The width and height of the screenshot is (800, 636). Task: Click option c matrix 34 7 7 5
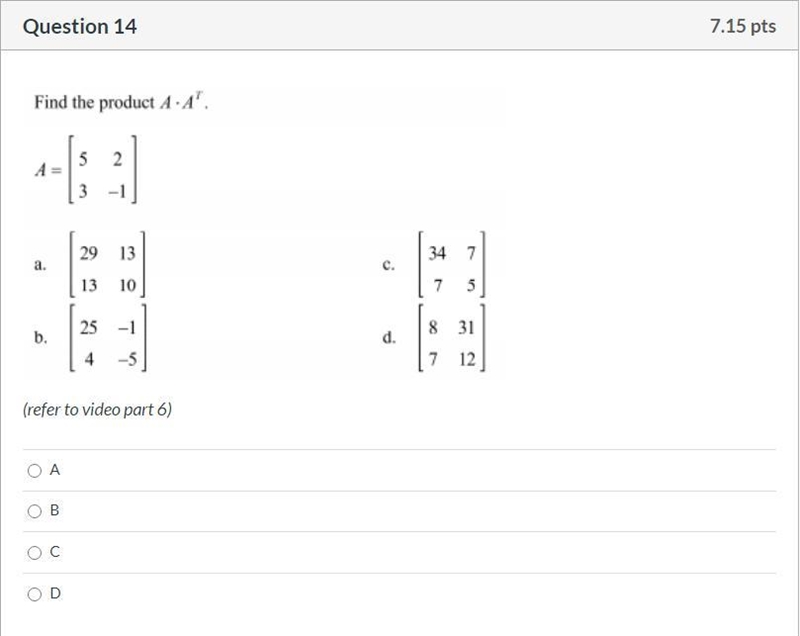(452, 264)
